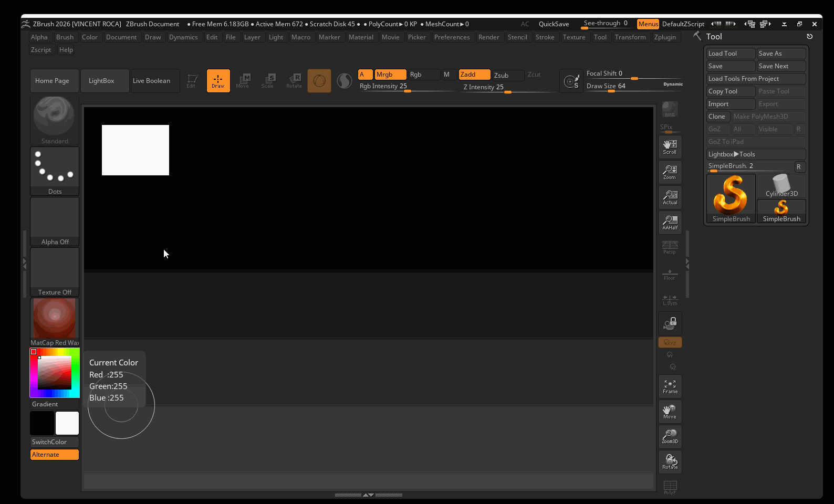This screenshot has width=834, height=504.
Task: Toggle the Mrgb paint mode
Action: 390,75
